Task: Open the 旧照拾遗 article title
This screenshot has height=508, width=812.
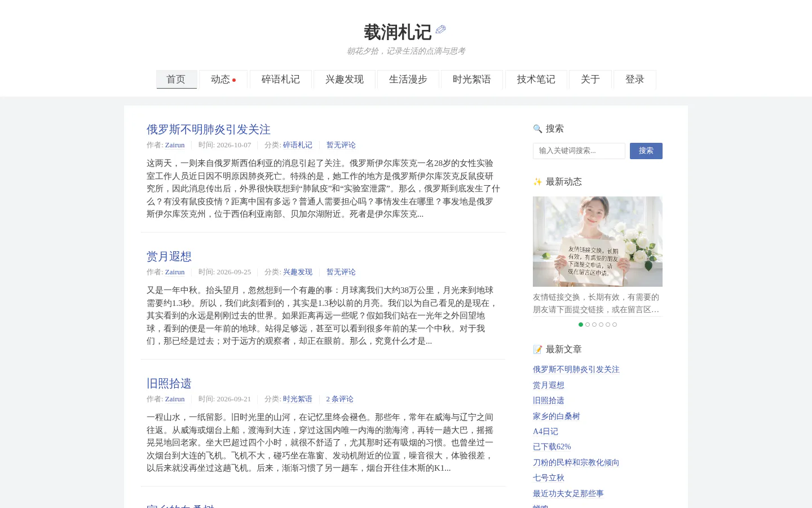Action: coord(169,383)
